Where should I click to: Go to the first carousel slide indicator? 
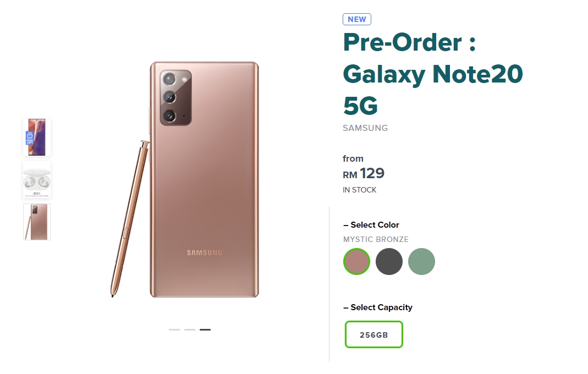(174, 329)
